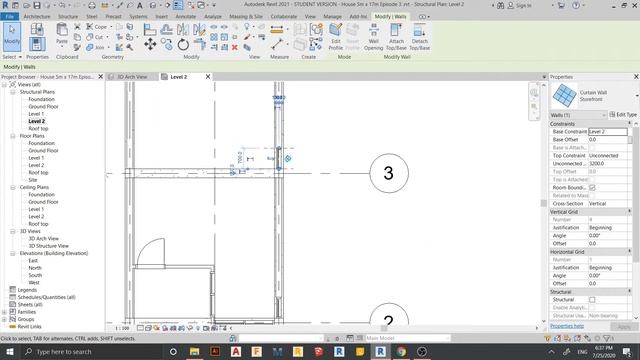
Task: Toggle the Room Bounding checkbox
Action: pyautogui.click(x=592, y=187)
